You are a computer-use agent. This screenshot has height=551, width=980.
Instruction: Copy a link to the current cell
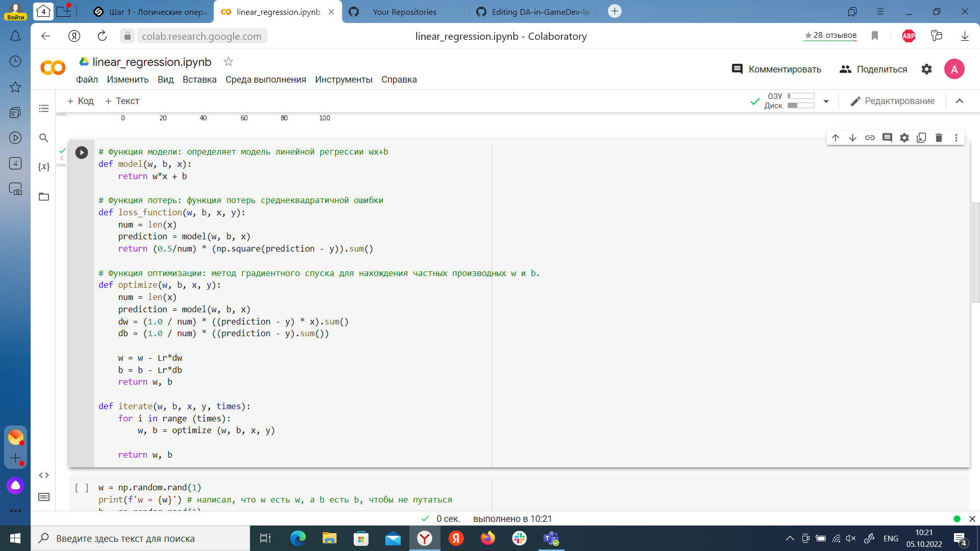pos(870,137)
